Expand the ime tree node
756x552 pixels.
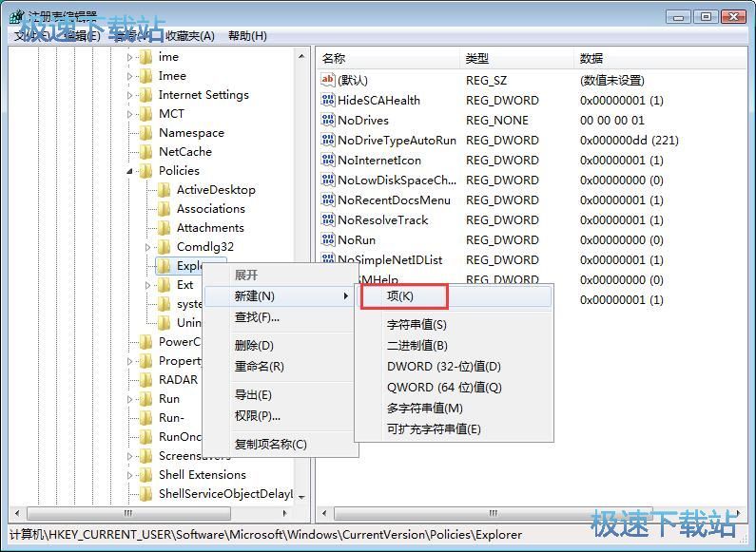point(129,57)
